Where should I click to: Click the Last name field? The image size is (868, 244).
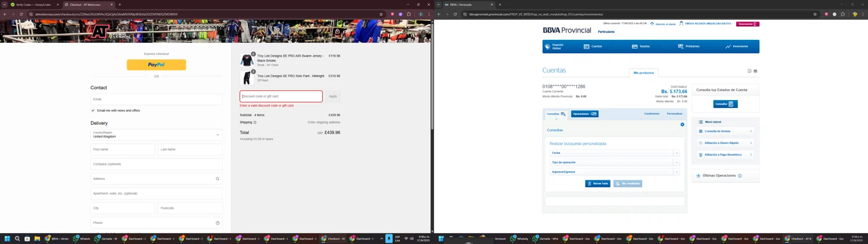pyautogui.click(x=190, y=149)
